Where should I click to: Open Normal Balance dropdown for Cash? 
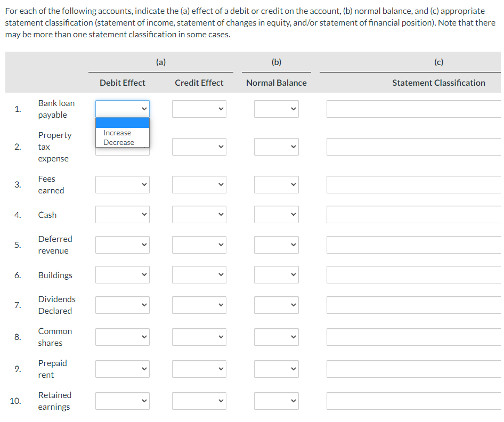277,214
